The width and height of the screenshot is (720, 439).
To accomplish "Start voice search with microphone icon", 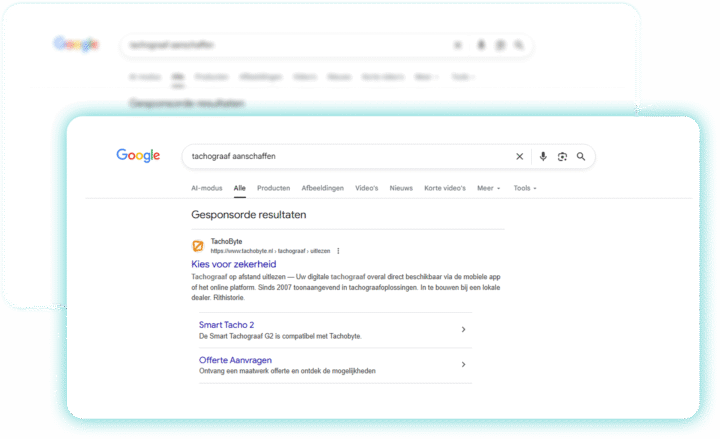I will click(x=543, y=157).
